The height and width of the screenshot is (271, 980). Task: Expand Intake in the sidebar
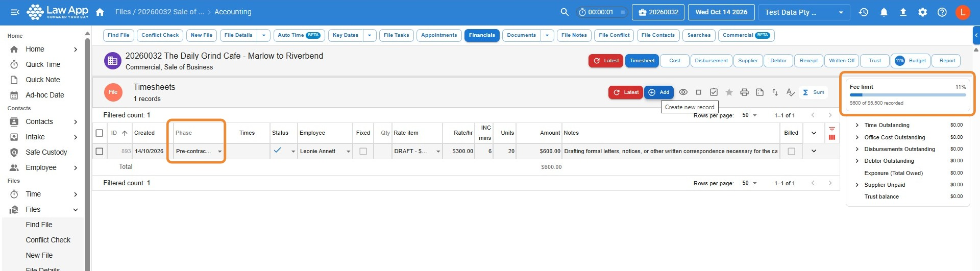point(76,137)
